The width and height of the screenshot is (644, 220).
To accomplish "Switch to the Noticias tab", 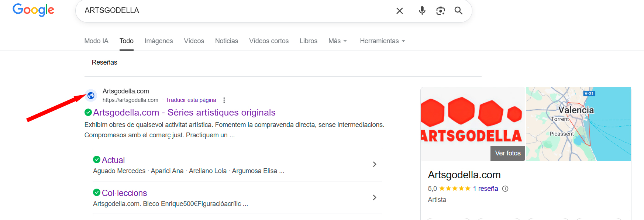I will tap(227, 41).
